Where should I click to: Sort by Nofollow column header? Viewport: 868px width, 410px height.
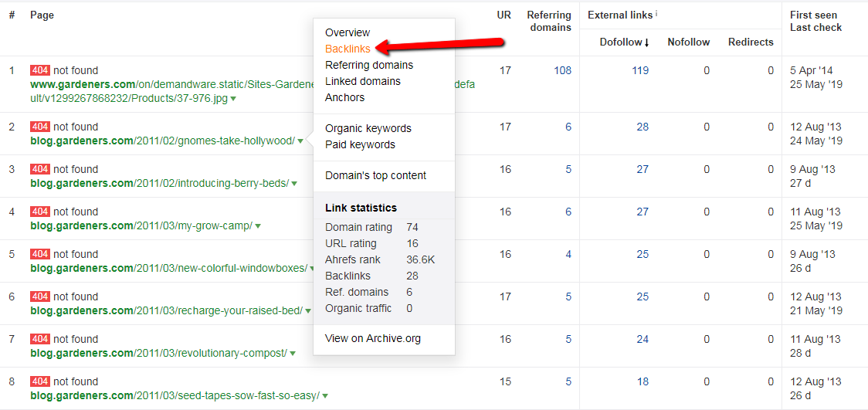689,42
